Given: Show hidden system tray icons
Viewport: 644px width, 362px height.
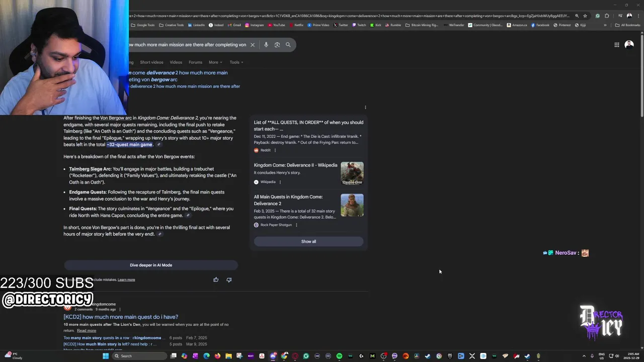Looking at the screenshot, I should coord(584,356).
